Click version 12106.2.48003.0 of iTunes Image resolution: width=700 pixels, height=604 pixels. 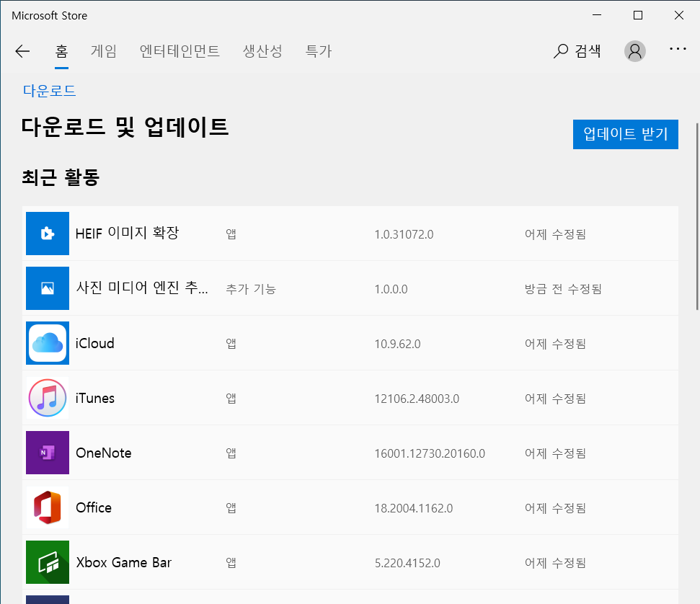pos(417,399)
